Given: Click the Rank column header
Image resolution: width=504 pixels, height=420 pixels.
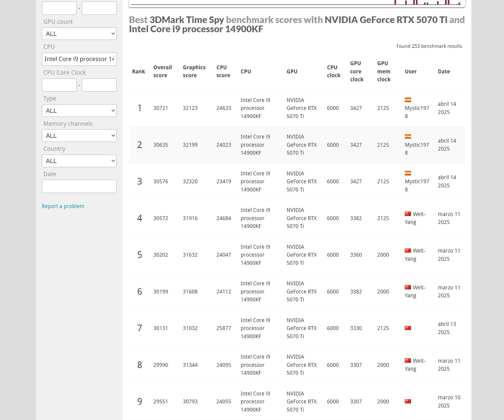Looking at the screenshot, I should [x=139, y=71].
